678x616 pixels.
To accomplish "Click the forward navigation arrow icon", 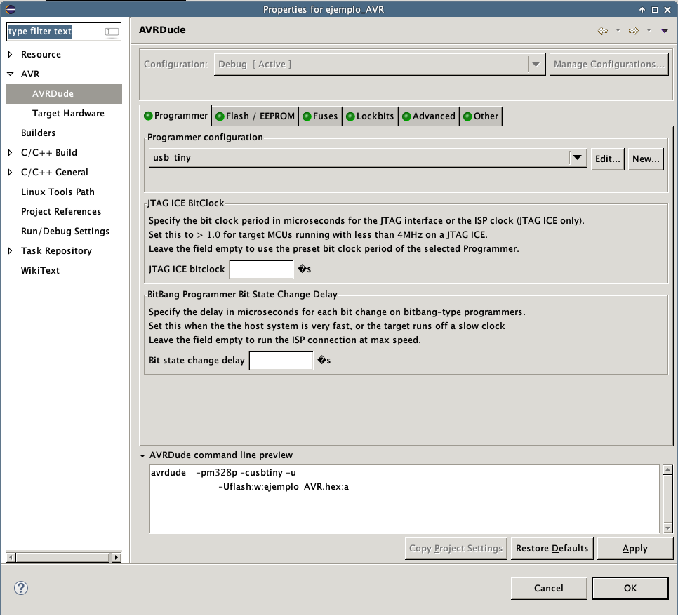I will (x=633, y=31).
